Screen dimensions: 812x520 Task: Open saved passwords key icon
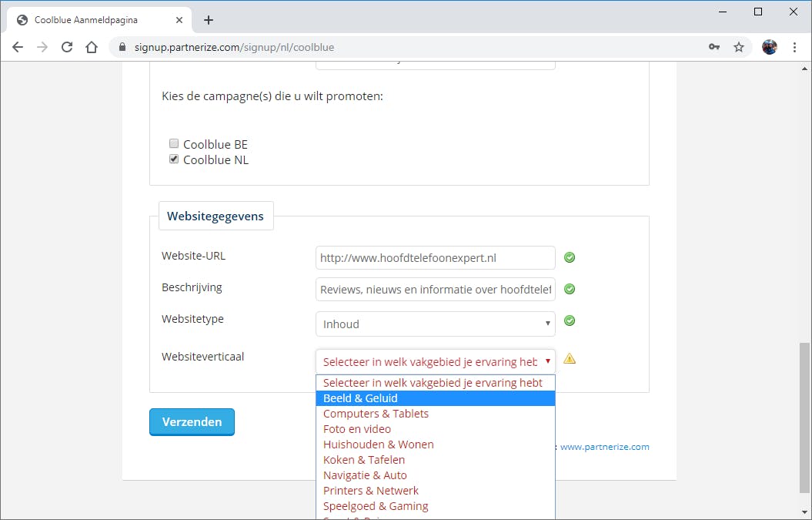click(x=714, y=47)
